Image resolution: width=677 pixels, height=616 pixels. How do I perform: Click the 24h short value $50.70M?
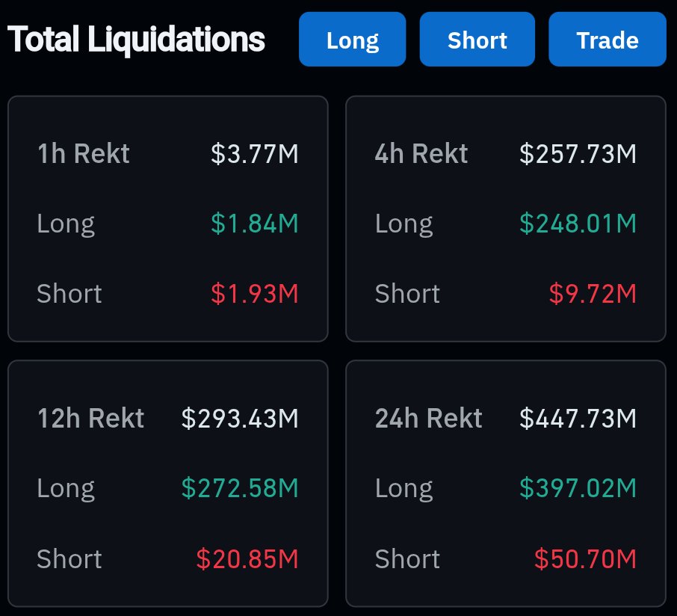[x=585, y=558]
